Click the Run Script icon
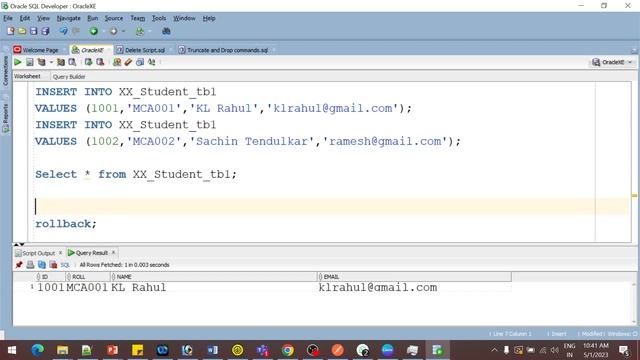The width and height of the screenshot is (640, 360). [29, 62]
